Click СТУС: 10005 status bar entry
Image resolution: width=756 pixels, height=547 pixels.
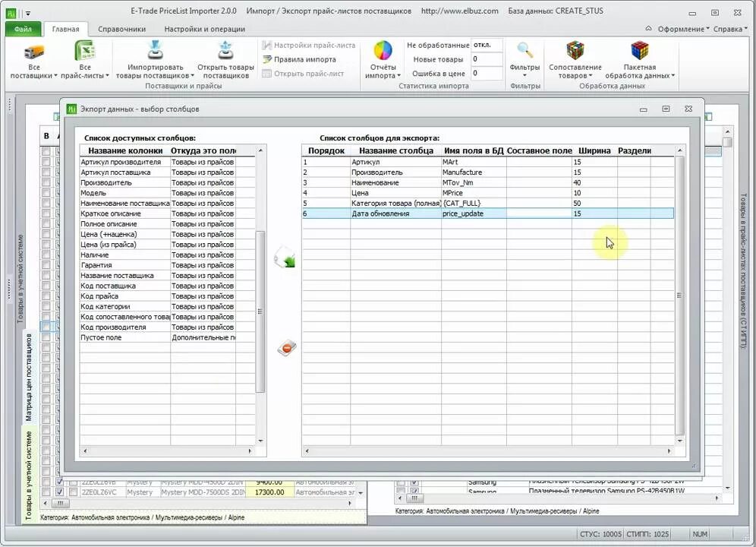[600, 534]
